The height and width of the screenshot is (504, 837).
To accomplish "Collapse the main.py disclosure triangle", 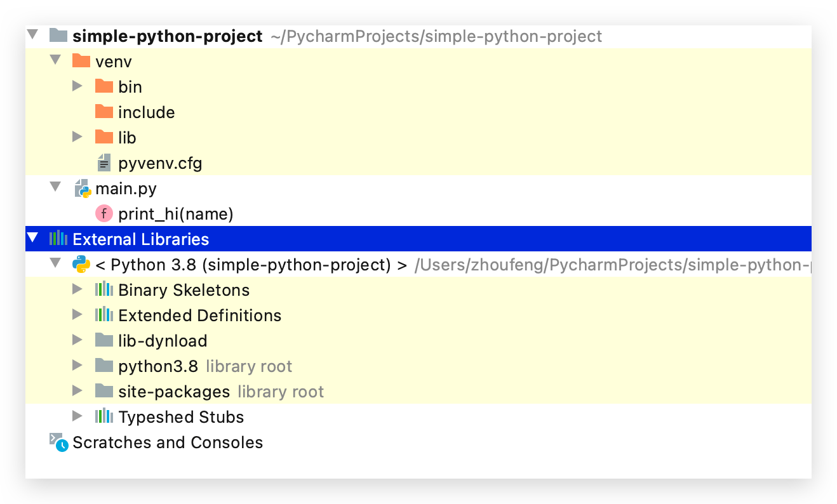I will 55,188.
